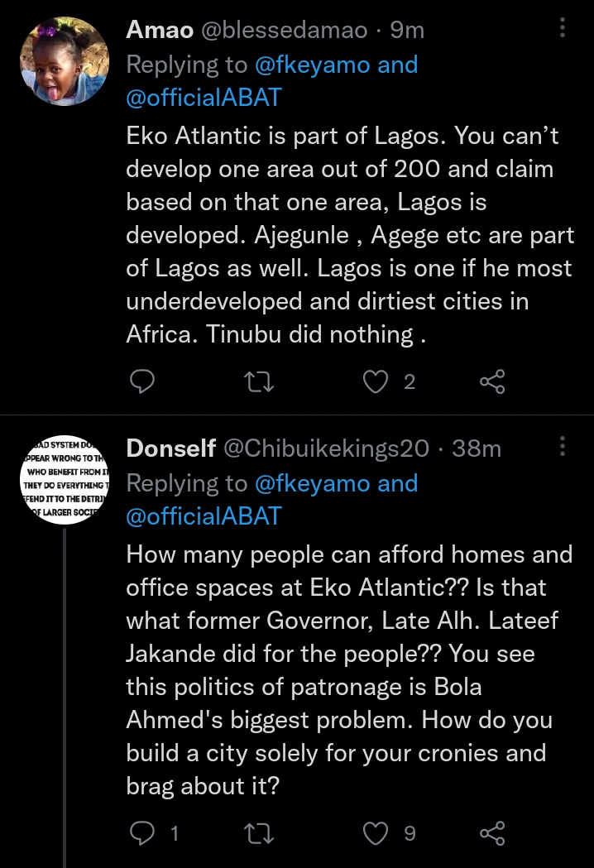Share Donself's tweet
This screenshot has width=594, height=868.
click(492, 832)
